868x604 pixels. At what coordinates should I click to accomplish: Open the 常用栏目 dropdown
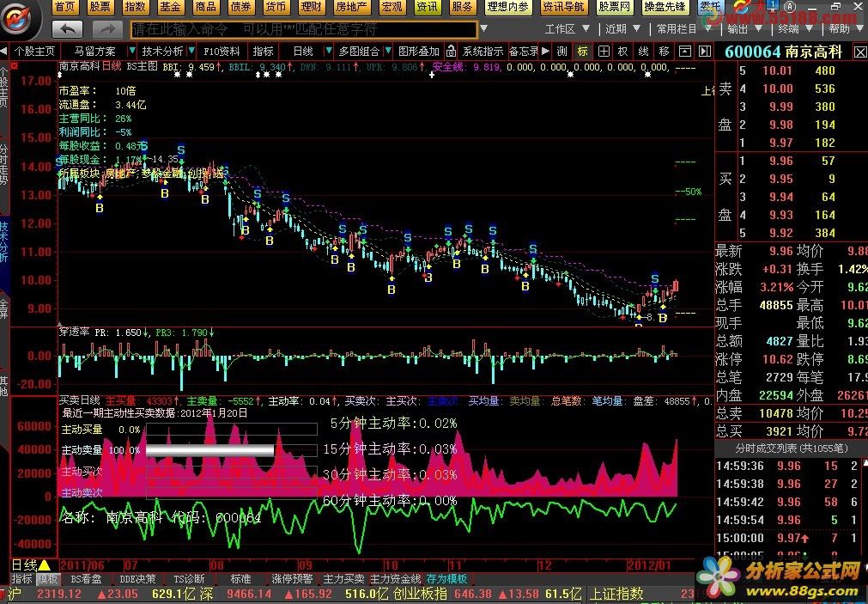pos(707,28)
